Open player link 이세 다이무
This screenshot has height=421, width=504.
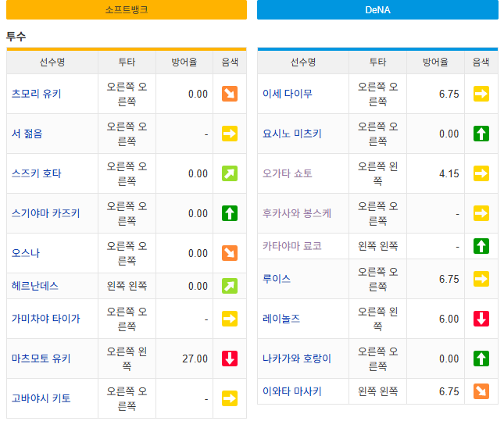[x=288, y=94]
